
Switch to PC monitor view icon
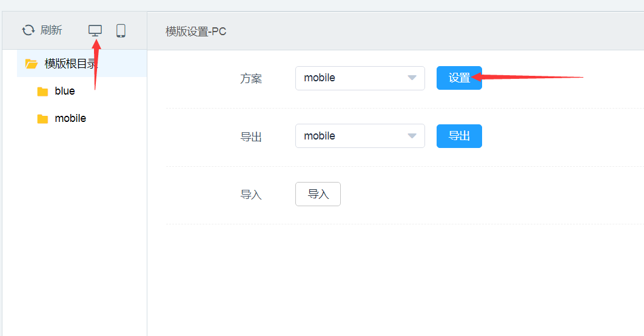(95, 30)
